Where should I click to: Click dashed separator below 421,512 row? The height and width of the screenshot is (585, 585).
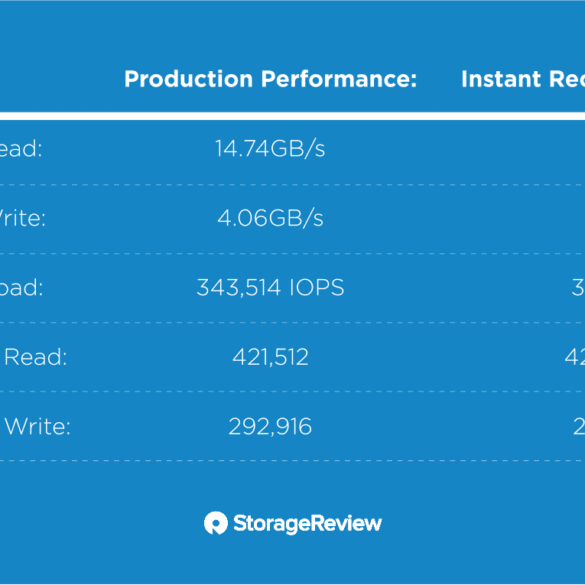pyautogui.click(x=292, y=392)
